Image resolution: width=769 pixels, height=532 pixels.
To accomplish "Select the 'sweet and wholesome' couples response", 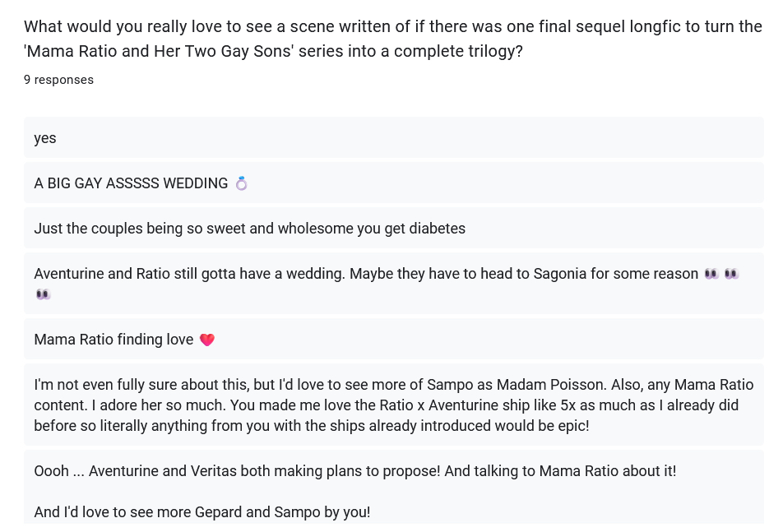I will (x=249, y=229).
